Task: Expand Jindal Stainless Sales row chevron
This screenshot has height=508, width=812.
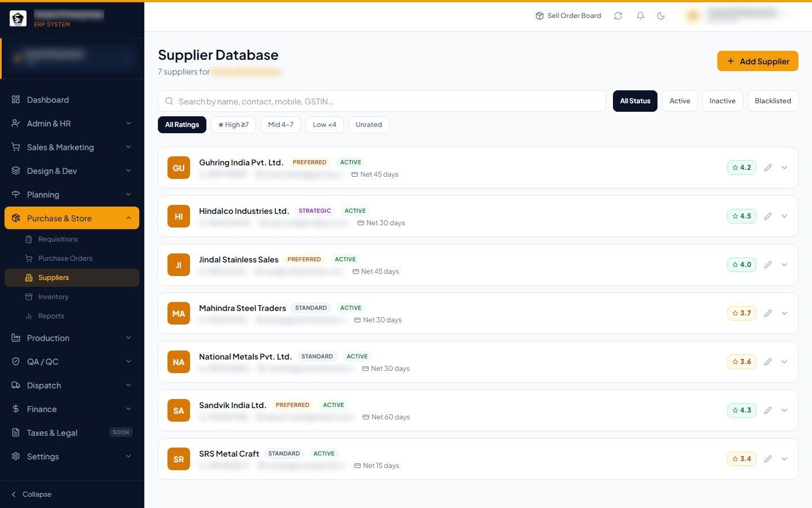Action: (784, 265)
